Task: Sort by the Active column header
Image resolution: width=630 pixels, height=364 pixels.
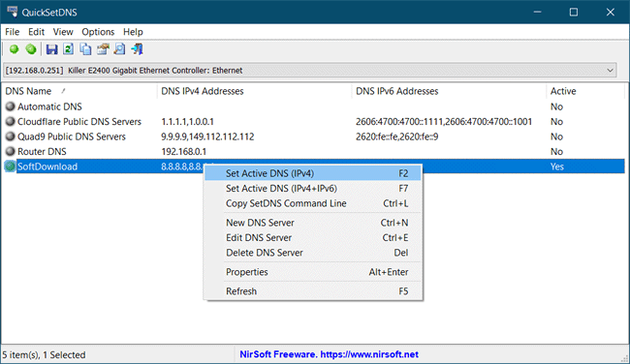Action: (585, 91)
